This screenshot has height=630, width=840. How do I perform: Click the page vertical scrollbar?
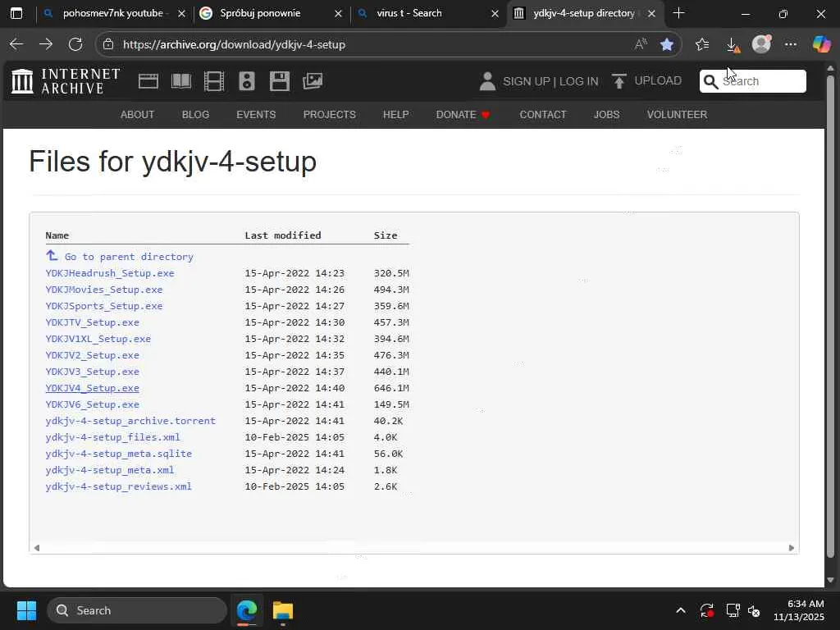830,316
